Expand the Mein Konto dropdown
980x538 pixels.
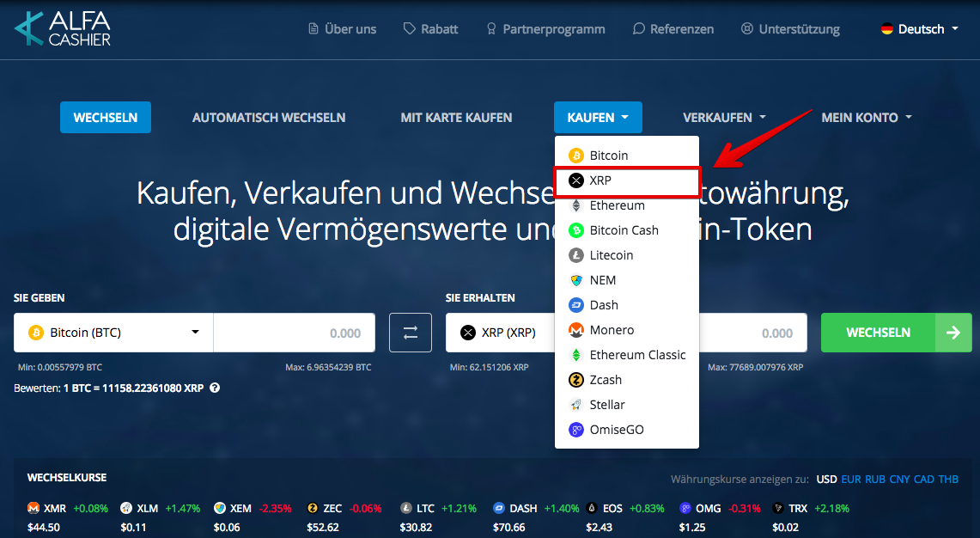point(867,117)
